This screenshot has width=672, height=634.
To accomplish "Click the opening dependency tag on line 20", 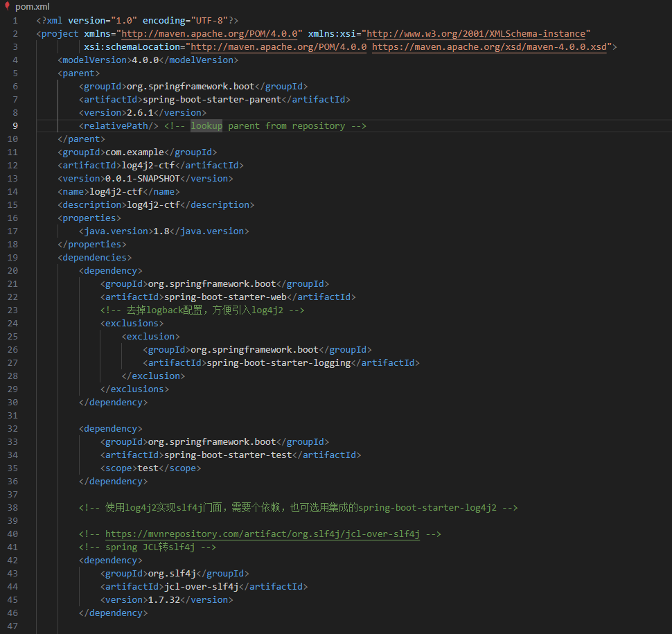I will [x=111, y=270].
